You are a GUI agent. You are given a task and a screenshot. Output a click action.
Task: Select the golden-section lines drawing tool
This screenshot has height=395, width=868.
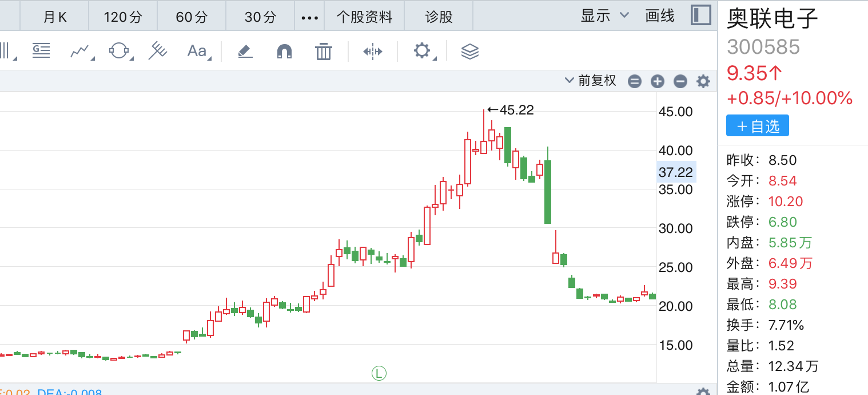tap(41, 51)
